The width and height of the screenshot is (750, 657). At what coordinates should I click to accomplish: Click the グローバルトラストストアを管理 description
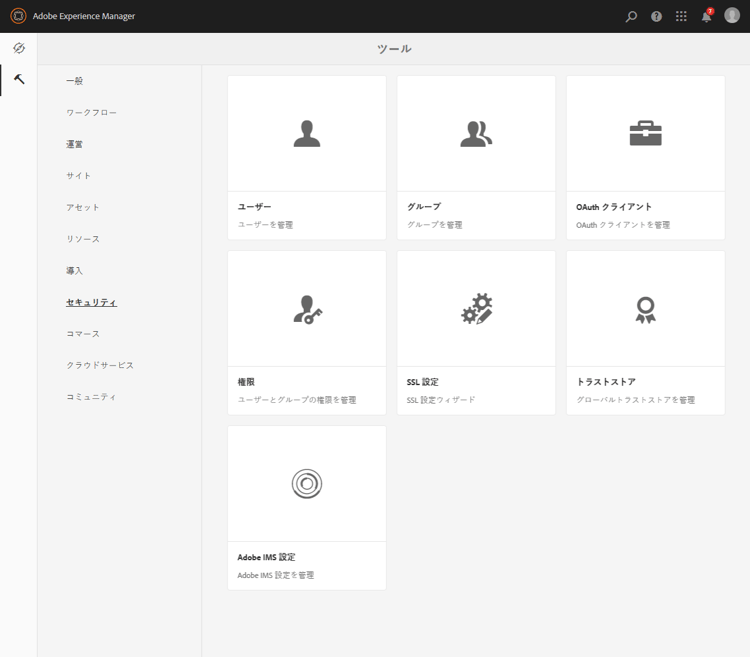tap(635, 400)
